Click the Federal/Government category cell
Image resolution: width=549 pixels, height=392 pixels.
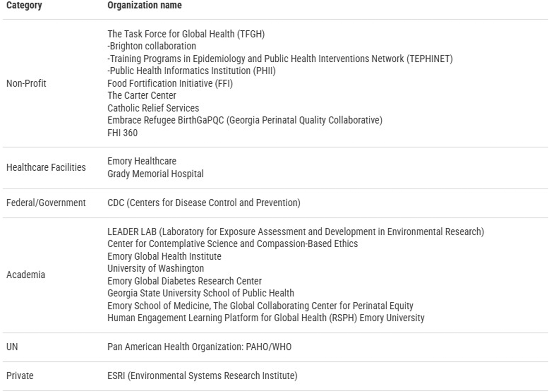(x=46, y=203)
